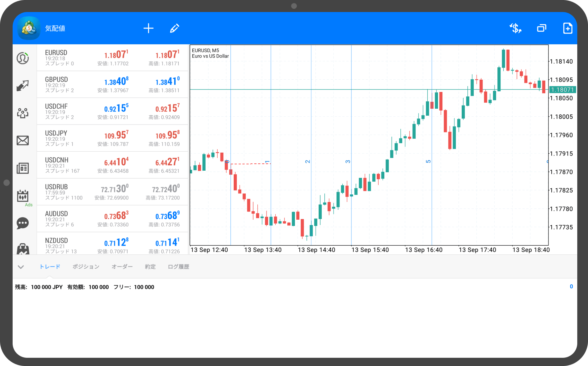
Task: Click the 1.18071 current price label
Action: 562,90
